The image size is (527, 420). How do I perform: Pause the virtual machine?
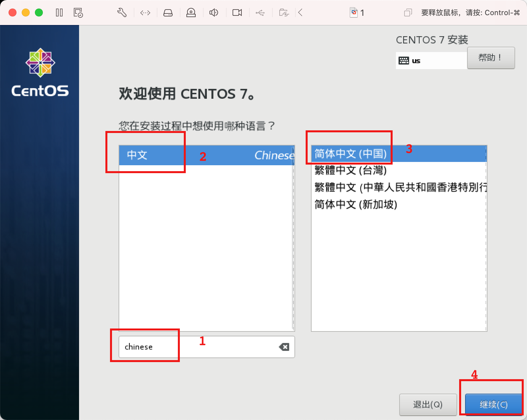tap(59, 13)
